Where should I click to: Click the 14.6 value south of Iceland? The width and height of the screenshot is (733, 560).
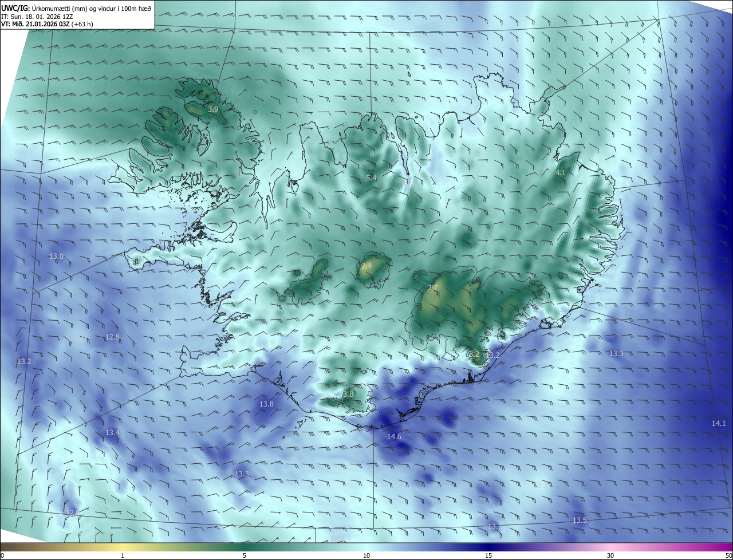(x=394, y=436)
